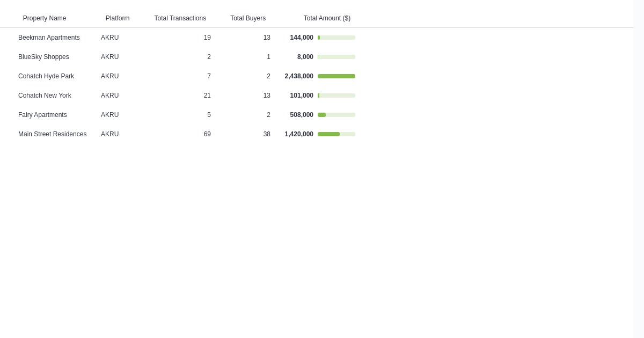This screenshot has height=338, width=644.
Task: Open the BlueSky Shoppes property entry
Action: tap(43, 57)
